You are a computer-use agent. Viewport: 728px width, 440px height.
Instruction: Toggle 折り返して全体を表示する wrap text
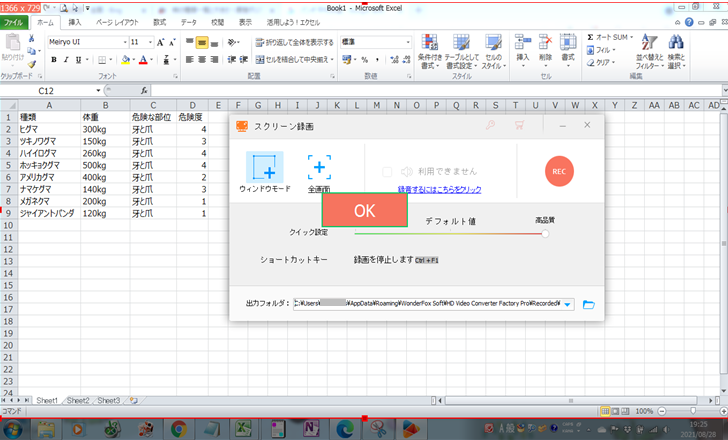point(294,42)
